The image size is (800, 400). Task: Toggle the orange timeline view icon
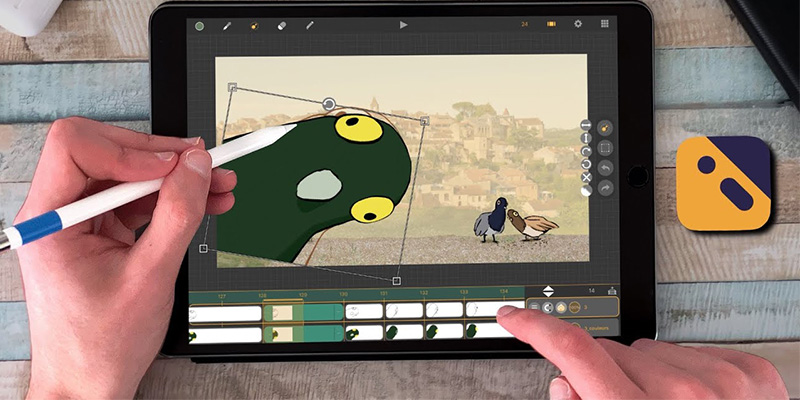(x=552, y=24)
